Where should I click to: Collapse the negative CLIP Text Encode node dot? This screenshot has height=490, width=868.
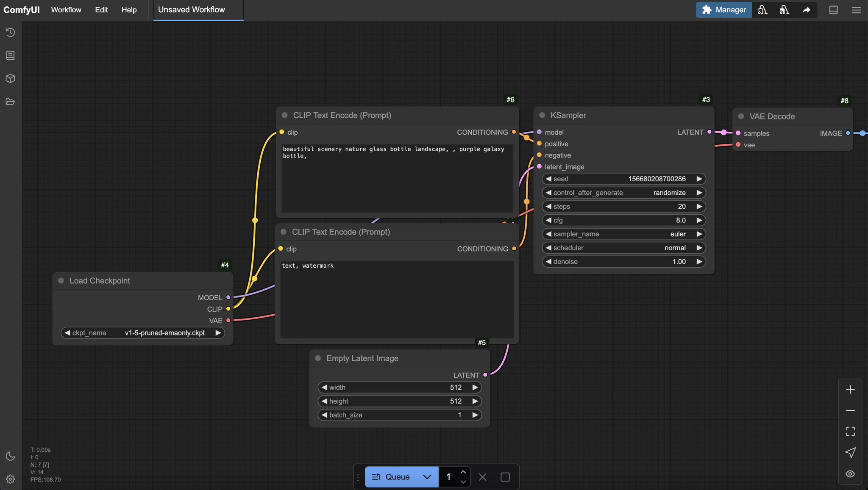[284, 232]
